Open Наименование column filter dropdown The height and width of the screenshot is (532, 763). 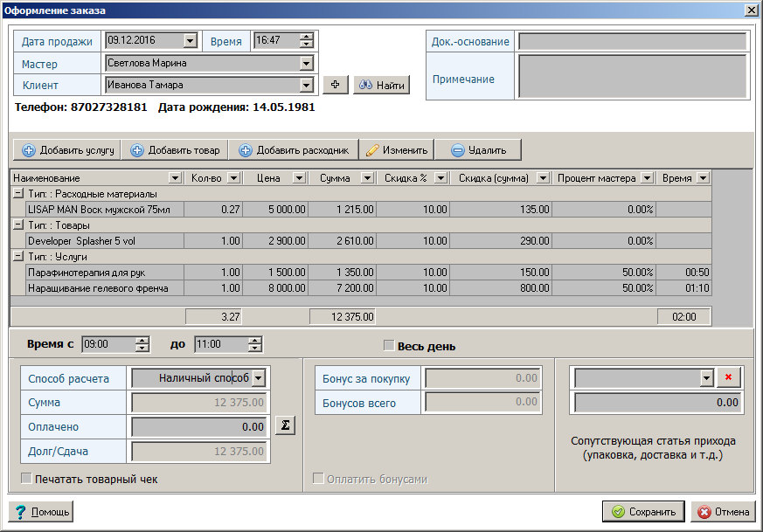click(x=175, y=178)
